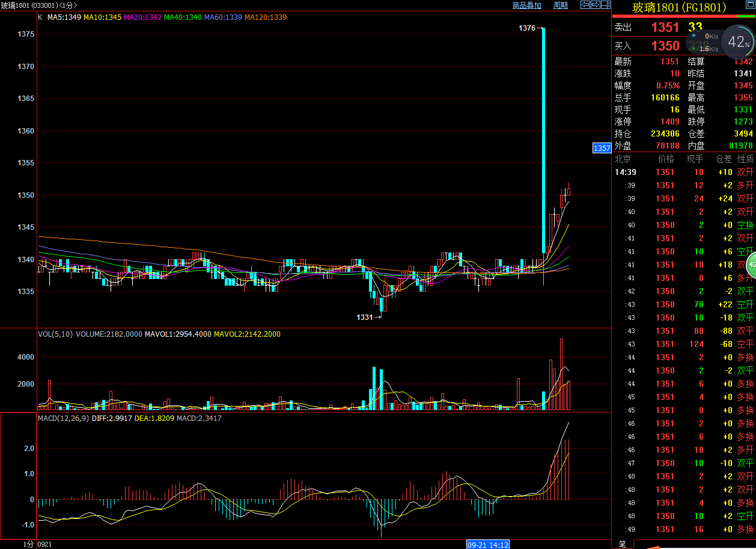The width and height of the screenshot is (756, 549).
Task: Click the left arrow navigation icon
Action: (585, 5)
